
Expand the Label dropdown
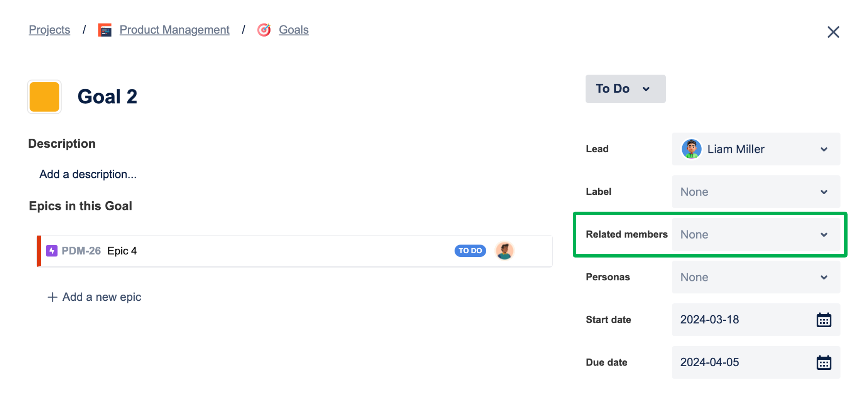point(756,192)
